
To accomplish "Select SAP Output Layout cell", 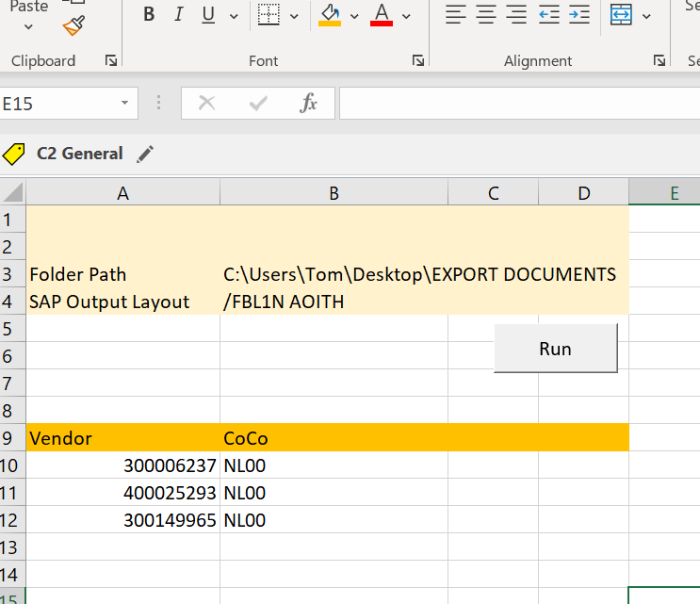I will coord(122,302).
